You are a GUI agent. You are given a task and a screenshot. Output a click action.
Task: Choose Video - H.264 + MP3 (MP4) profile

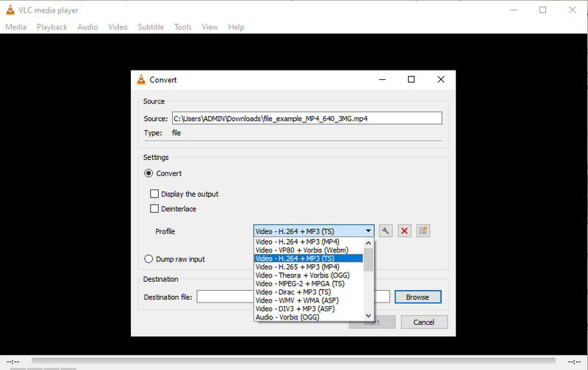tap(308, 242)
